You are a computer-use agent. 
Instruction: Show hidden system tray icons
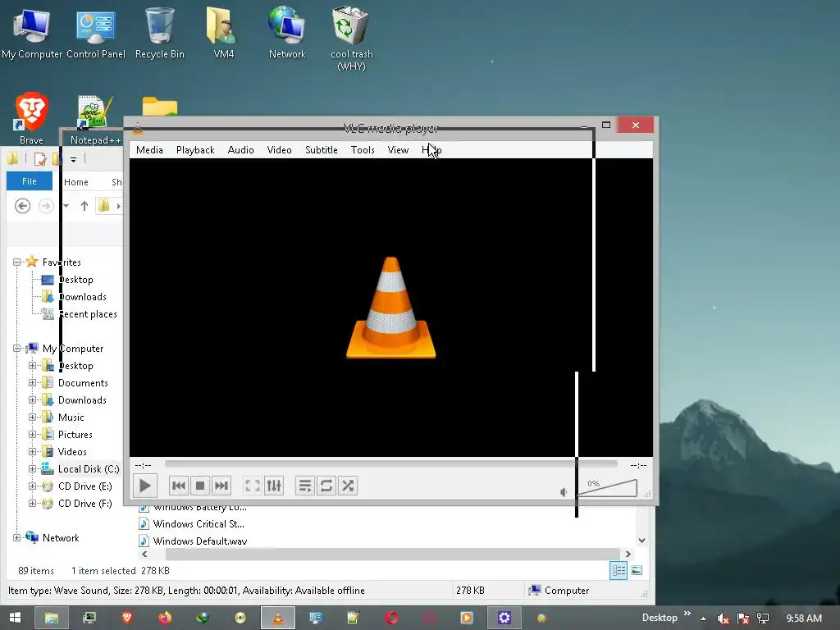point(703,619)
